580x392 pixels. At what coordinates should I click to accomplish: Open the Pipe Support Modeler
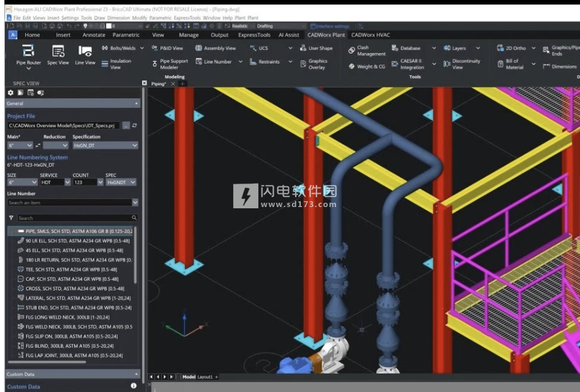170,64
